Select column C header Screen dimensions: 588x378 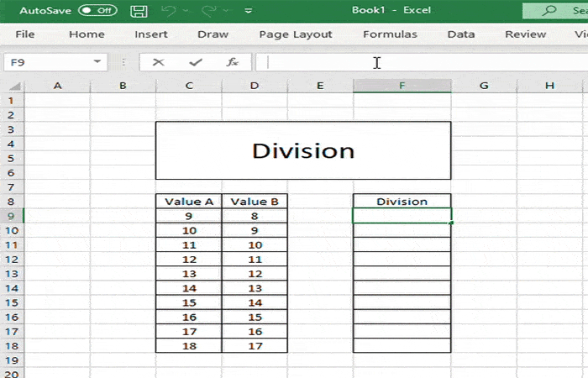189,86
